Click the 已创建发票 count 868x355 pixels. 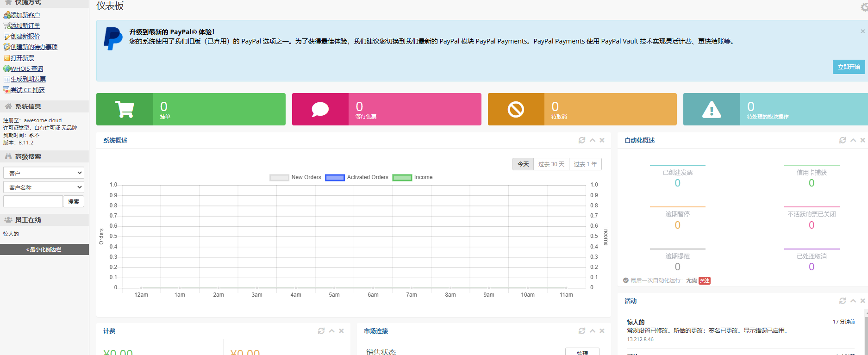point(677,183)
